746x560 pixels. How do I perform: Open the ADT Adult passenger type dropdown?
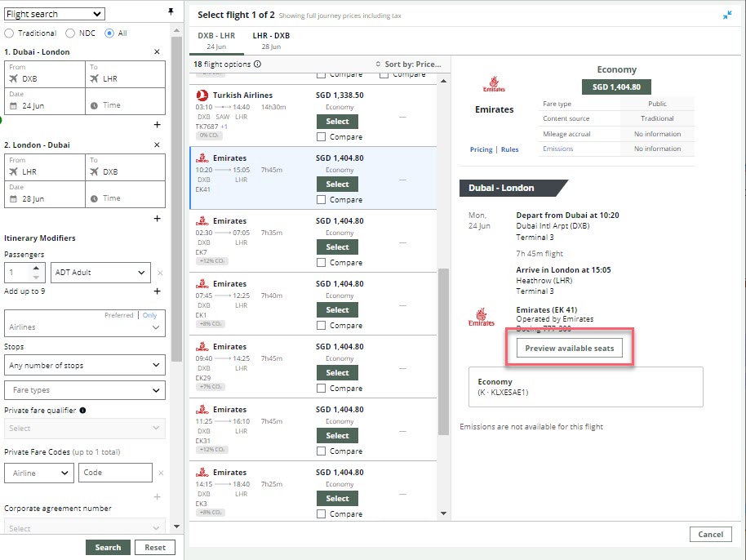pyautogui.click(x=100, y=273)
